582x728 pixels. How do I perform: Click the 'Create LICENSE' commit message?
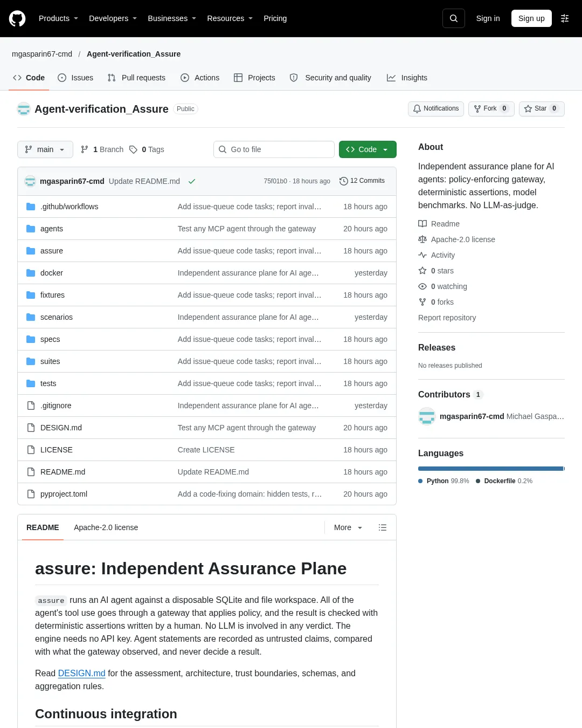click(x=206, y=450)
